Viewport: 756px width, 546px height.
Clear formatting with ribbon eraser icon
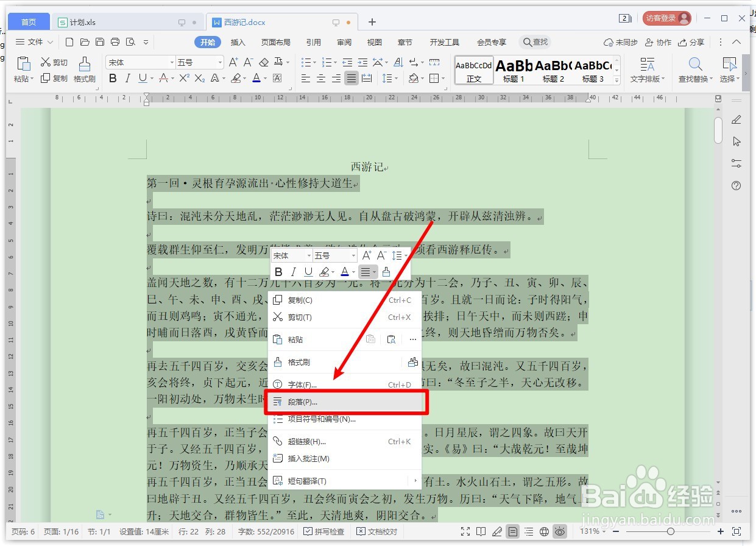click(x=264, y=62)
